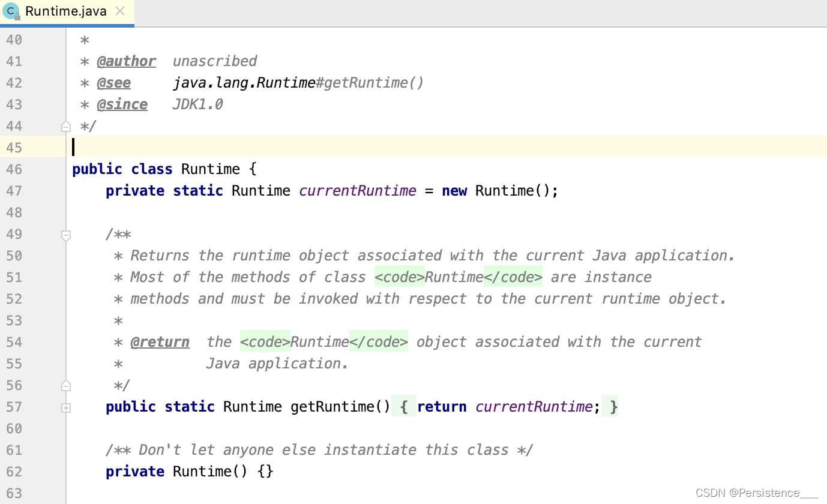The height and width of the screenshot is (504, 827).
Task: Click 'Java application.' text on line 55
Action: pyautogui.click(x=277, y=364)
